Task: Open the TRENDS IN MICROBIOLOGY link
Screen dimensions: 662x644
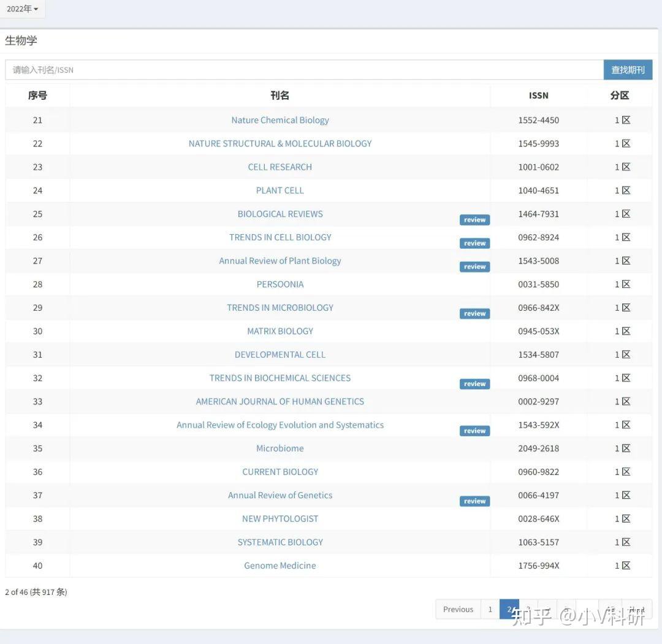Action: tap(280, 308)
